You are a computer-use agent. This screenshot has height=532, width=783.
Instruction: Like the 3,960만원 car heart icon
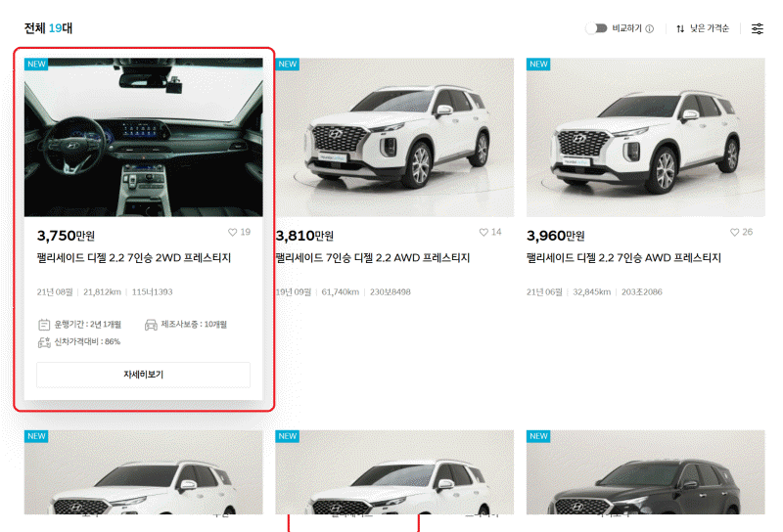[x=735, y=232]
